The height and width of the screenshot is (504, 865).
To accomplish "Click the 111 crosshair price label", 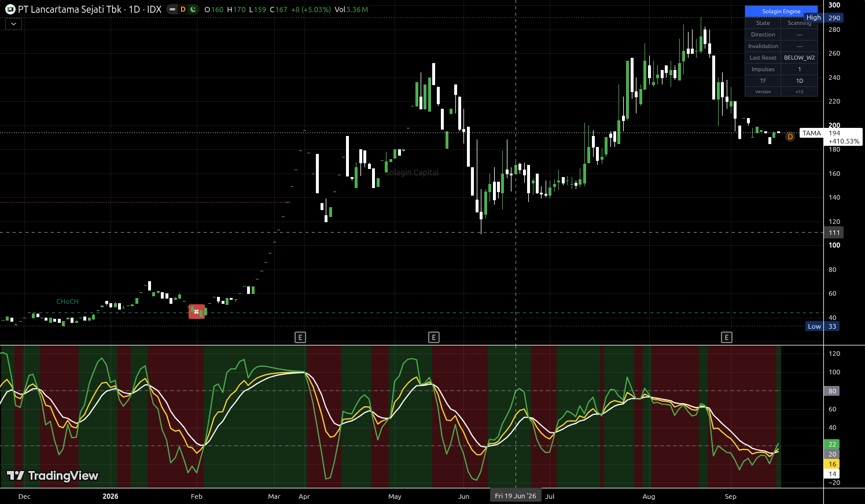I will coord(834,233).
